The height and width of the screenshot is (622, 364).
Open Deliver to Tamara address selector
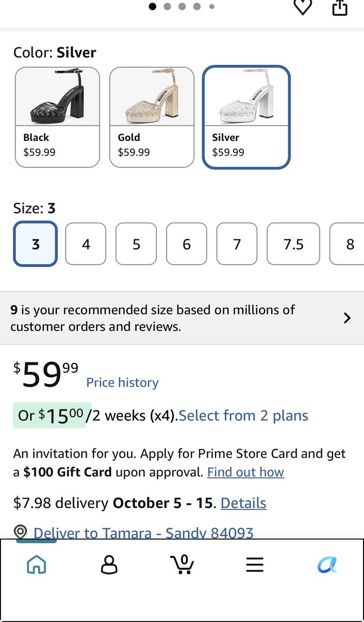click(143, 533)
